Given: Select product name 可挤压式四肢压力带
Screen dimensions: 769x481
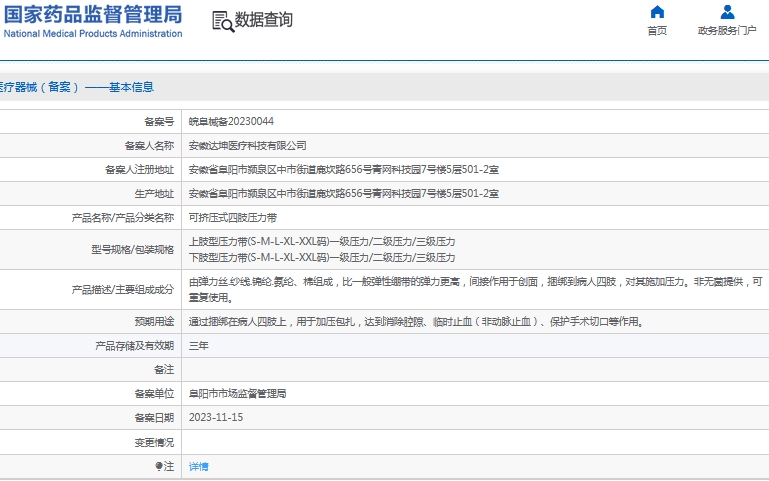Looking at the screenshot, I should point(233,218).
